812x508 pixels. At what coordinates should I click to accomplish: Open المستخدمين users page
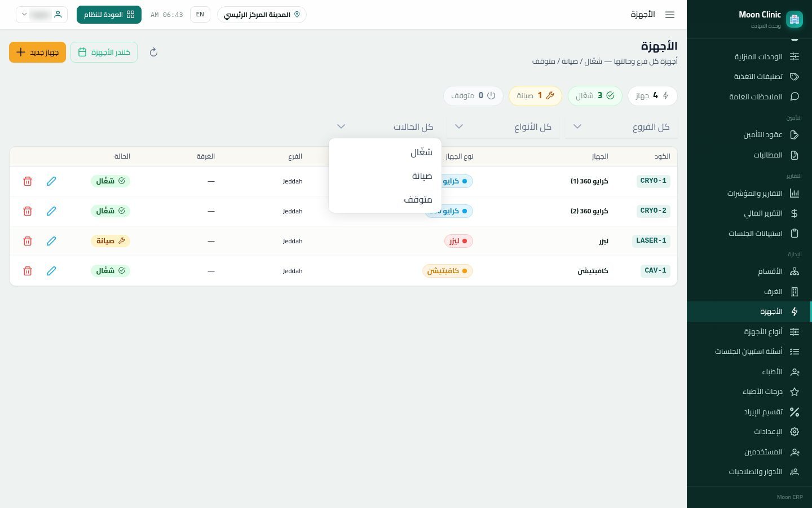coord(749,452)
